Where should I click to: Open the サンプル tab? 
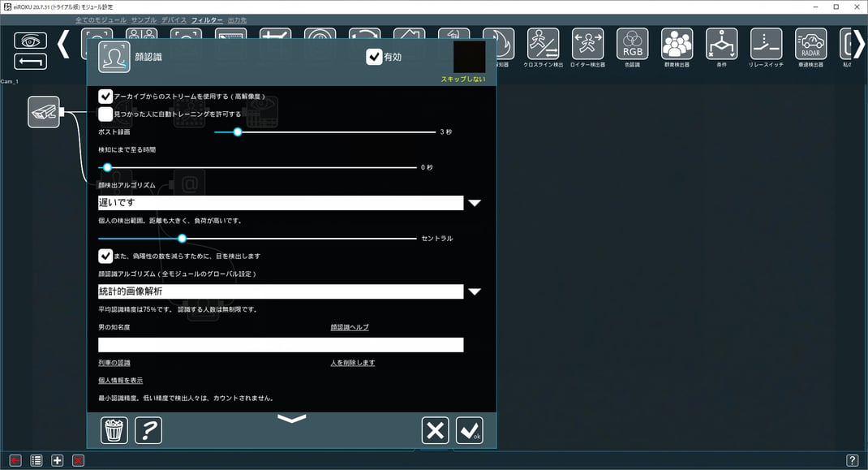point(144,20)
